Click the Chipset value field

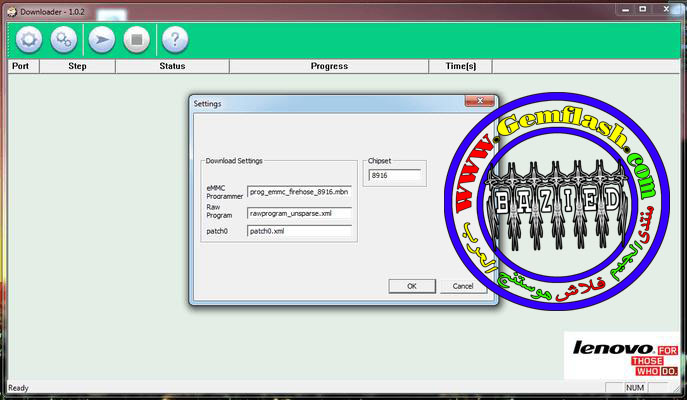[395, 175]
